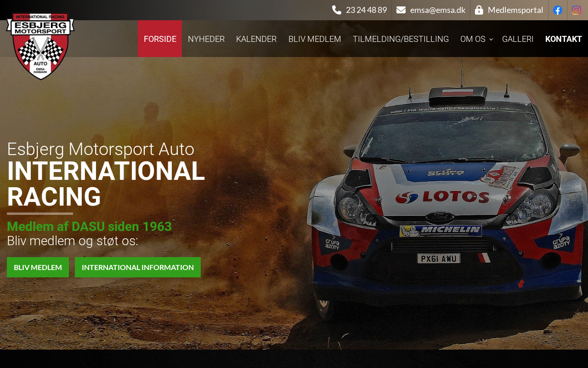Click the INTERNATIONAL INFORMATION button
The height and width of the screenshot is (368, 588).
point(138,267)
